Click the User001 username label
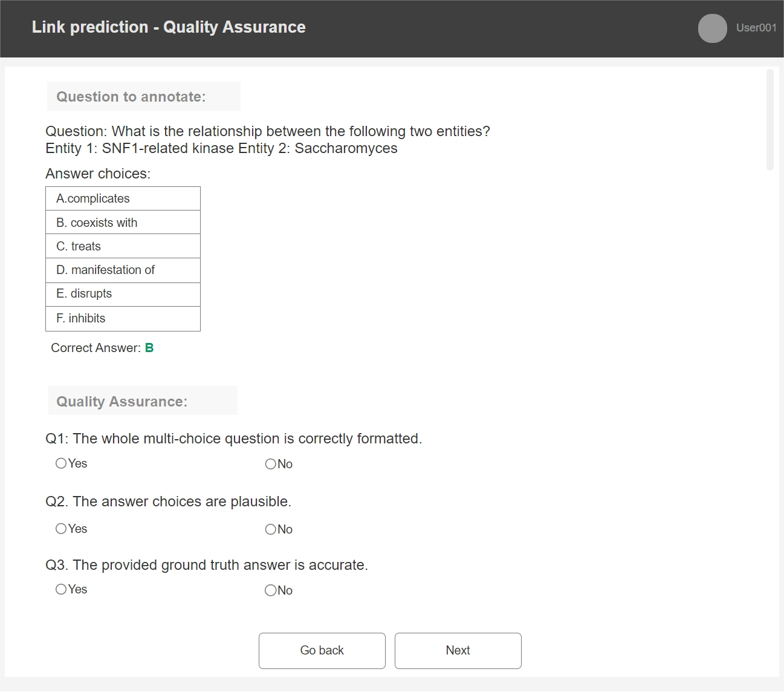 click(756, 28)
